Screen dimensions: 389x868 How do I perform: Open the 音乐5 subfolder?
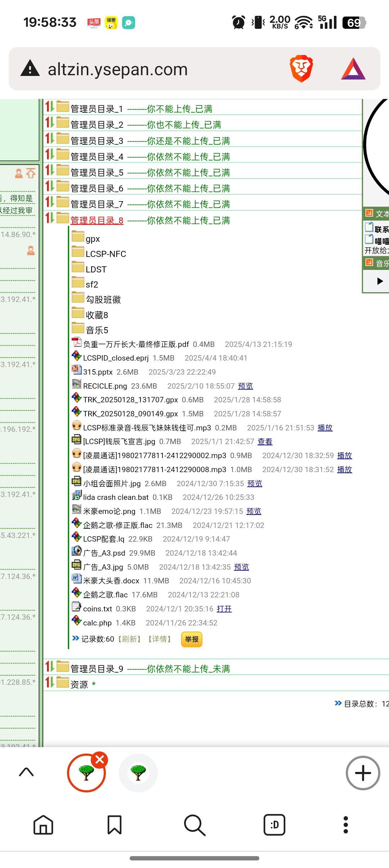pos(97,330)
